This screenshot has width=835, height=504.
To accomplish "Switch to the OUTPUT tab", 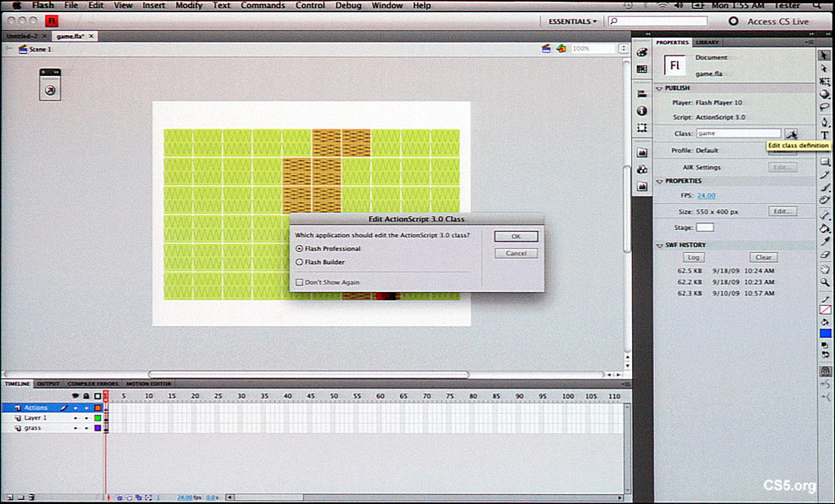I will [48, 384].
